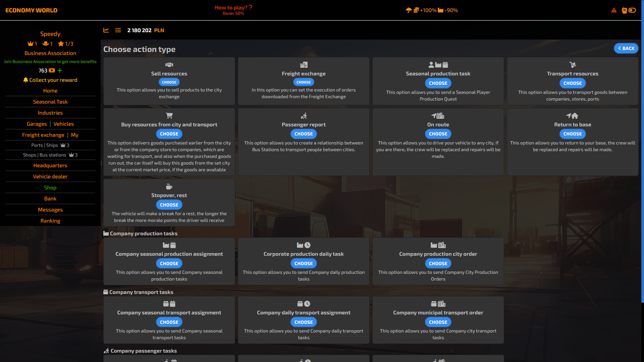Open the finance chart icon beside balance
This screenshot has height=362, width=644.
pos(106,30)
